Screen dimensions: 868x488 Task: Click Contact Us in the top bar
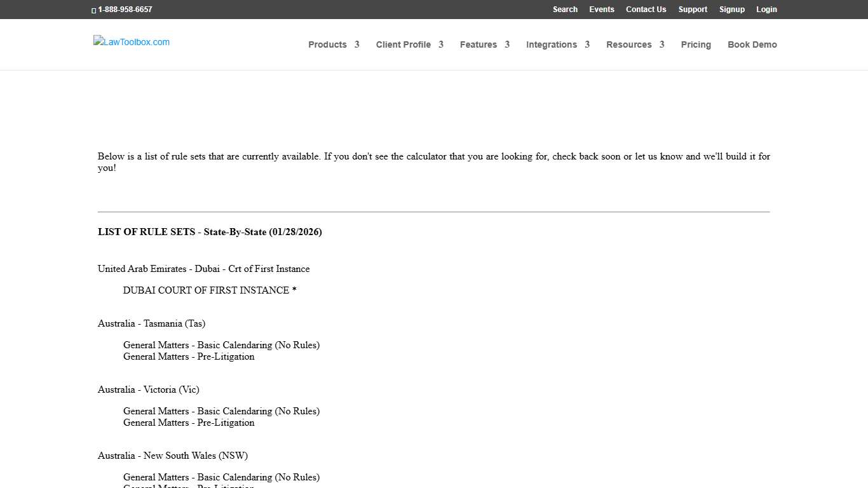click(646, 10)
